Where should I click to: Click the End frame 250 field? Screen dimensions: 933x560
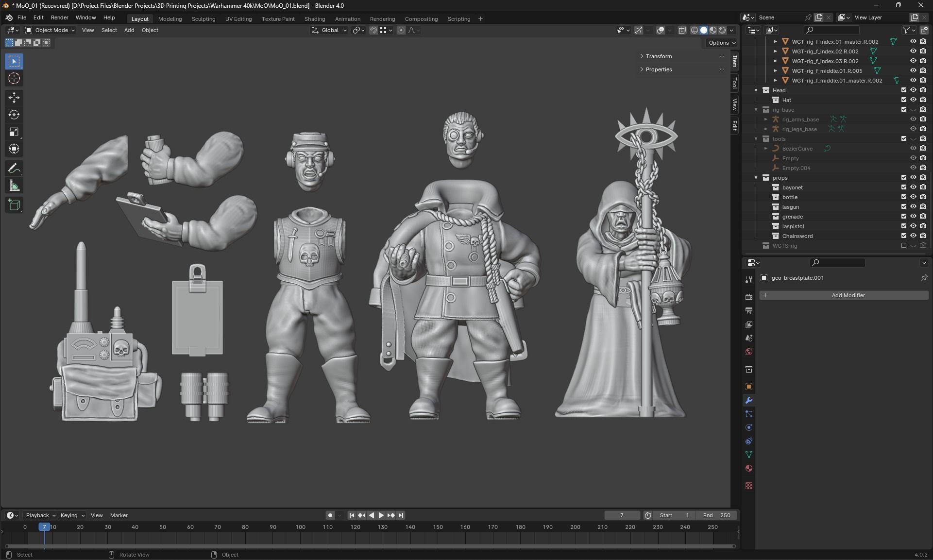pos(717,515)
